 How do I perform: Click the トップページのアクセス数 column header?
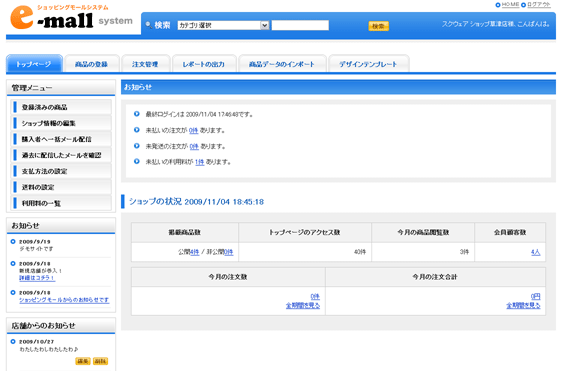304,232
